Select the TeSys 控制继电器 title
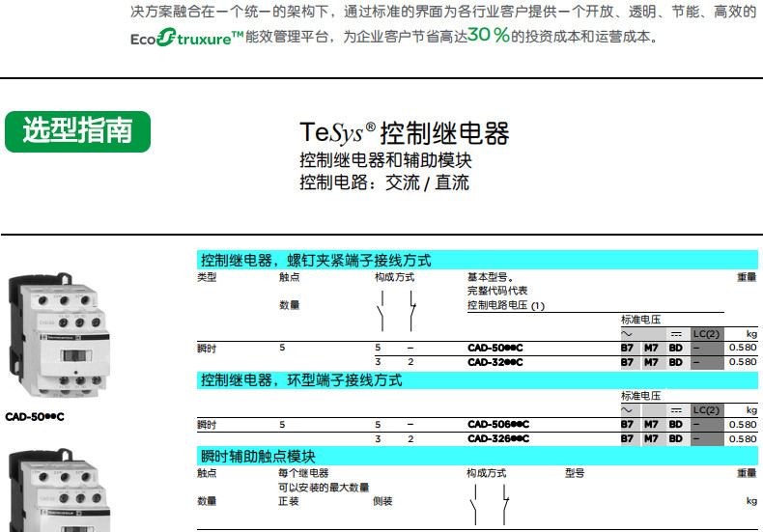Screen dimensions: 763x532 coord(405,133)
